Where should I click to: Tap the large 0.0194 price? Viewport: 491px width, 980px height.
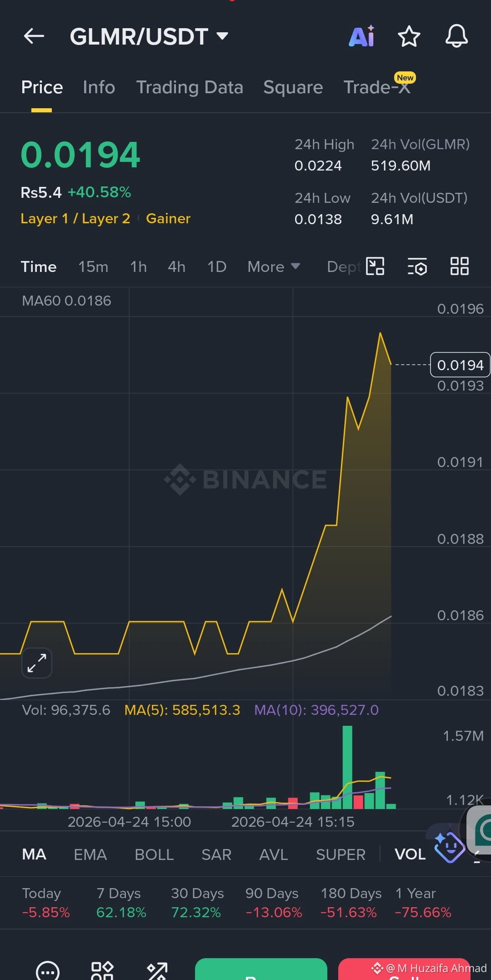[x=80, y=155]
